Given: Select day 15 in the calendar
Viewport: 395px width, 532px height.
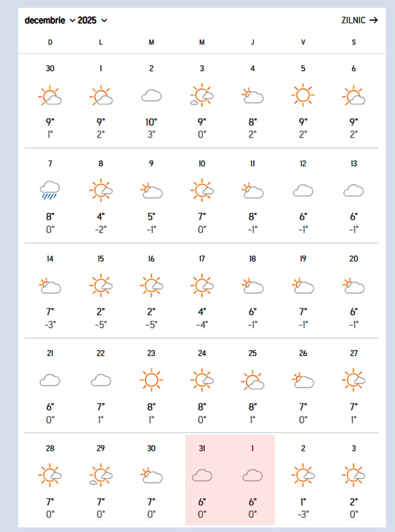Looking at the screenshot, I should (101, 259).
